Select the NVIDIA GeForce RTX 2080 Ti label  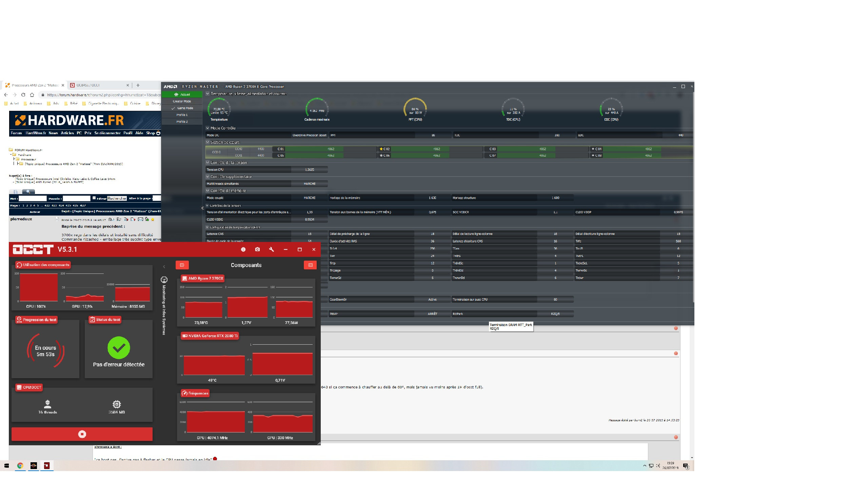tap(210, 336)
